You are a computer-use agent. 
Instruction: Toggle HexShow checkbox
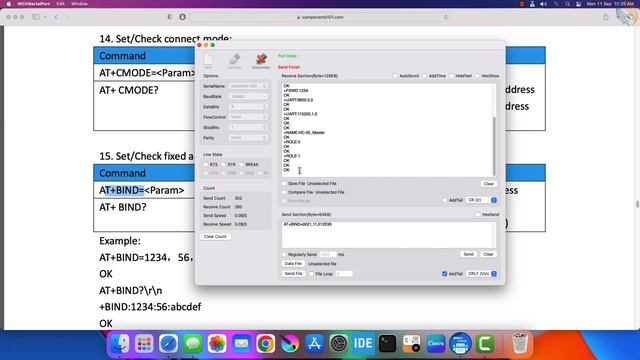tap(477, 76)
